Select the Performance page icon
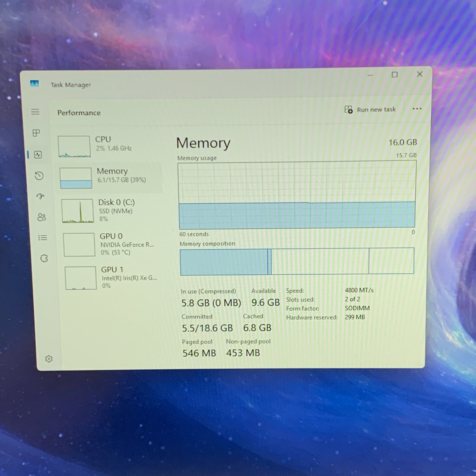This screenshot has width=476, height=476. [38, 155]
